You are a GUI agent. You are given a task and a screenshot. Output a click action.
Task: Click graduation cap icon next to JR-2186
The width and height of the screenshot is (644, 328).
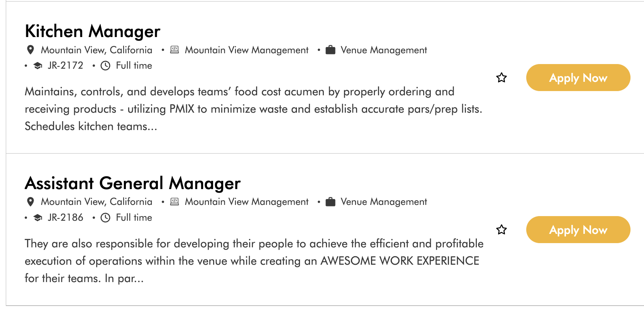[x=38, y=218]
